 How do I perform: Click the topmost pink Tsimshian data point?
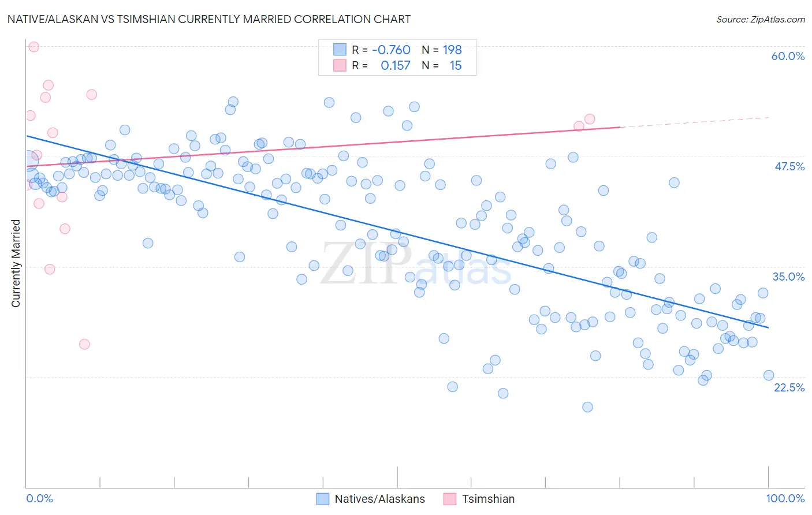coord(33,47)
